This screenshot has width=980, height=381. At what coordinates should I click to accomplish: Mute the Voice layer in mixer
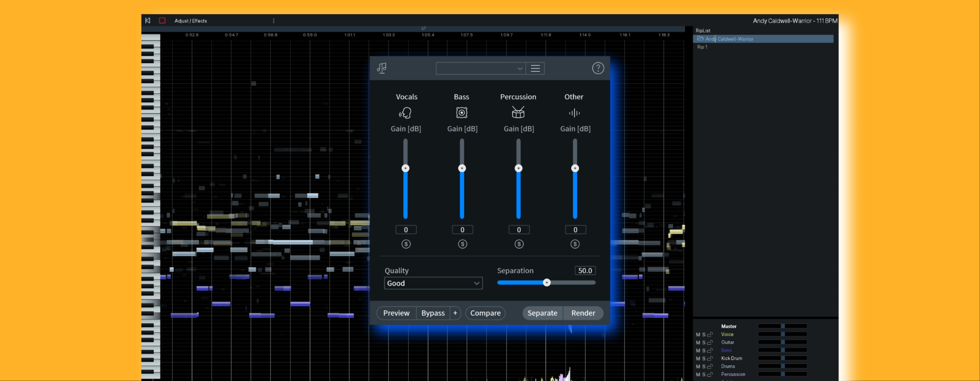point(698,335)
